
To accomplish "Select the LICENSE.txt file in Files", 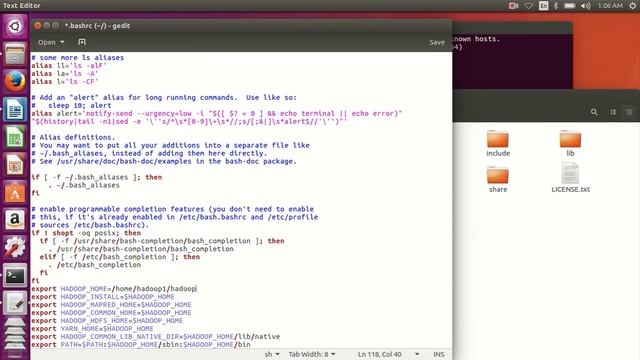I will [x=570, y=178].
